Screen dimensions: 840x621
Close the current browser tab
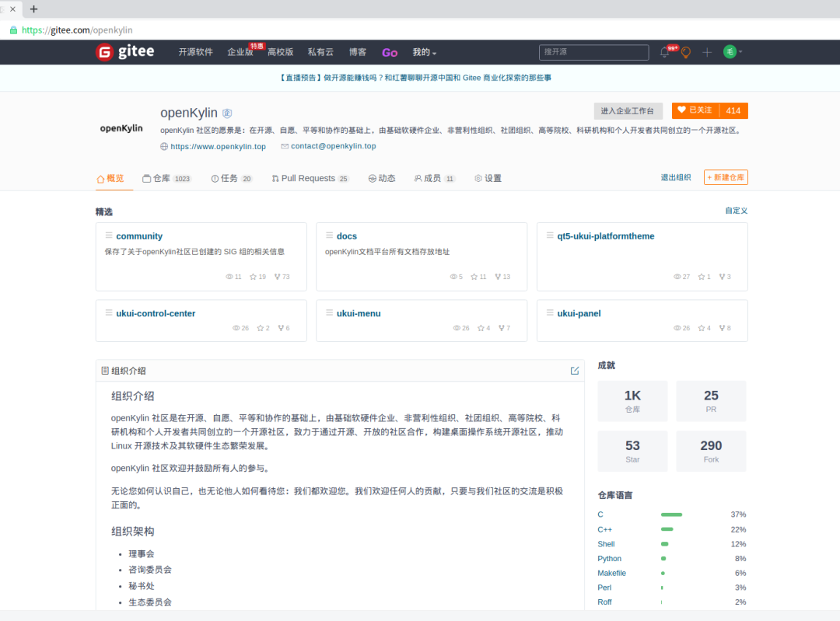click(x=13, y=9)
